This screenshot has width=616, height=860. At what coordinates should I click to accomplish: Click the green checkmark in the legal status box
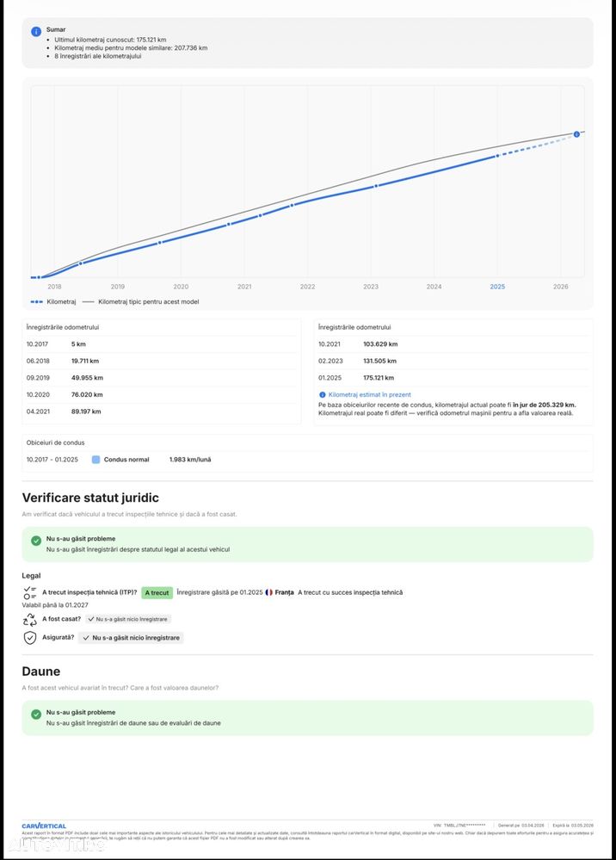click(36, 541)
